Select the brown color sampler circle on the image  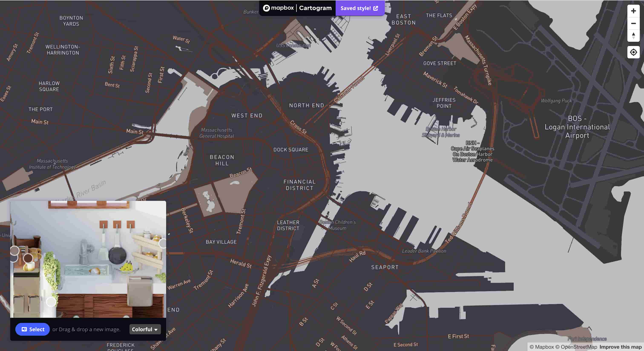pos(28,258)
